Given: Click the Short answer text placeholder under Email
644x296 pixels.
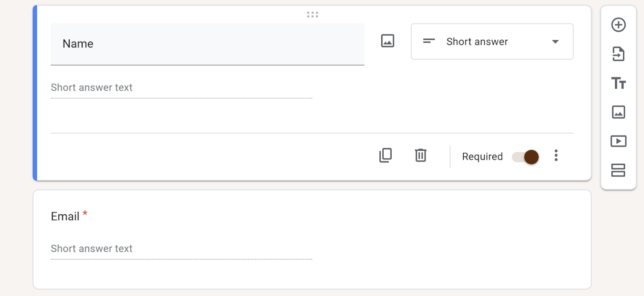Looking at the screenshot, I should point(92,249).
